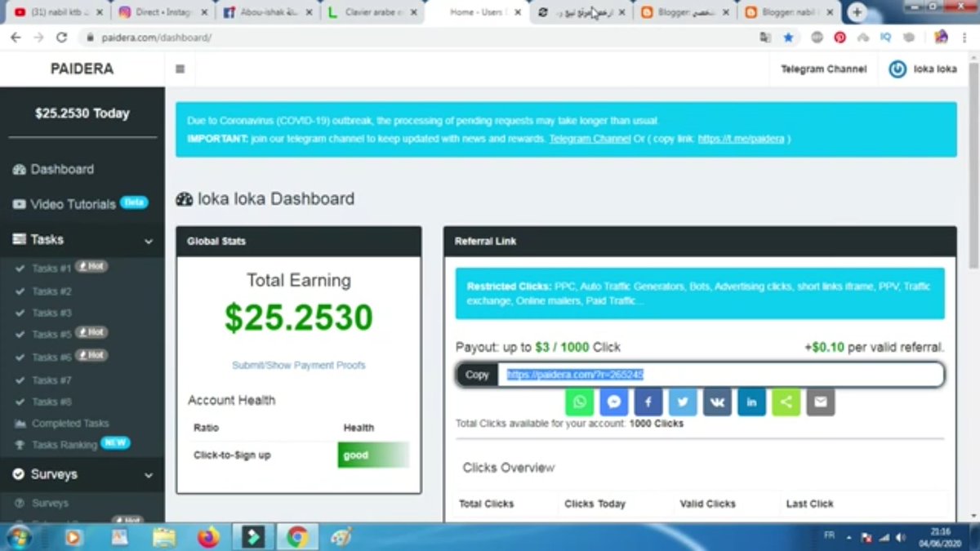Share referral link on Twitter
This screenshot has height=551, width=980.
pos(683,402)
